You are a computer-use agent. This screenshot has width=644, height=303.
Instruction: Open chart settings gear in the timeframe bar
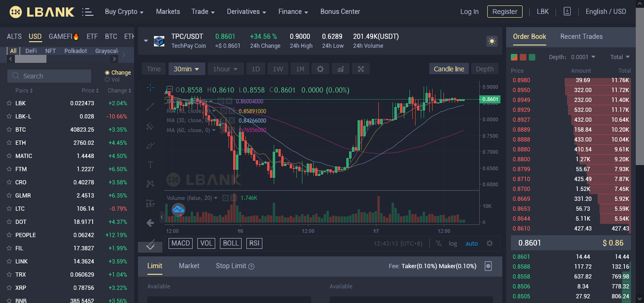pyautogui.click(x=320, y=69)
